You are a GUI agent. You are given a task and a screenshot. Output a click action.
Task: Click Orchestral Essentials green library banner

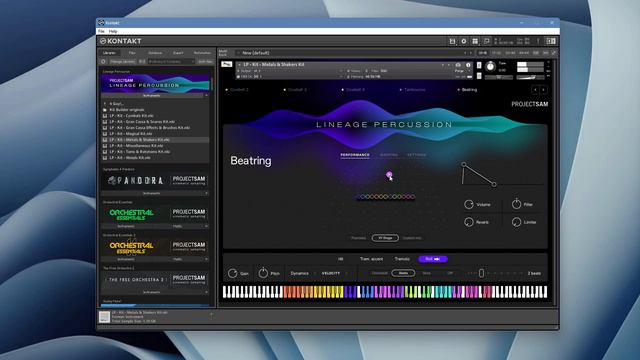[x=155, y=213]
